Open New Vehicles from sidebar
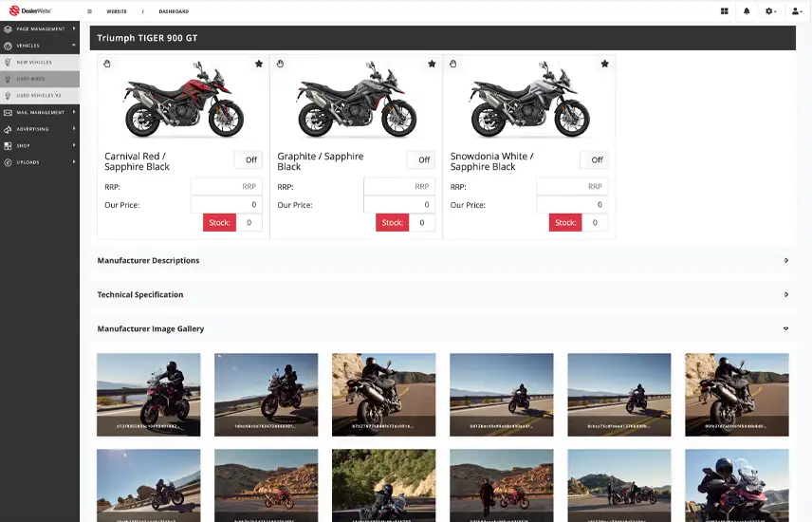812x522 pixels. tap(40, 63)
